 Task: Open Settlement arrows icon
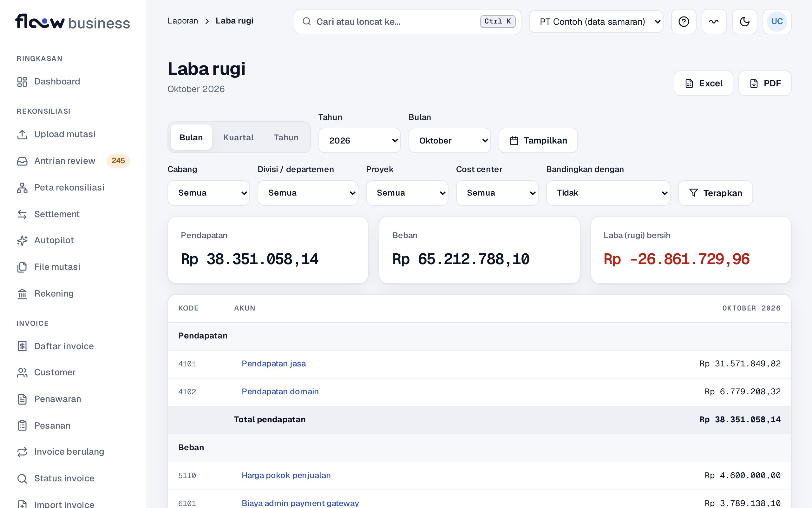click(x=22, y=214)
